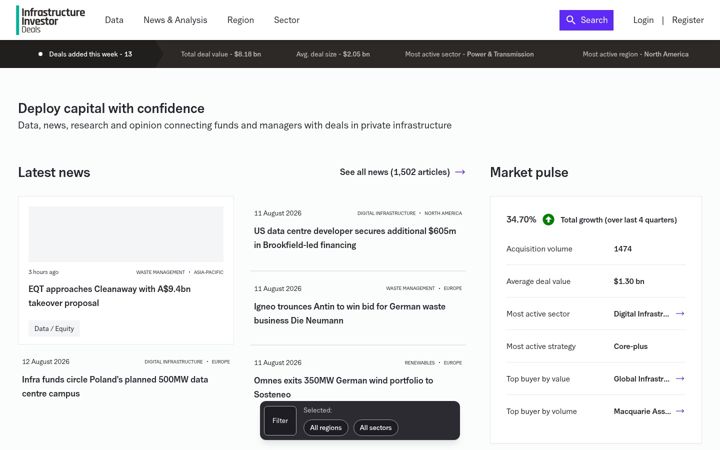Click arrow next to See all news
The image size is (720, 450).
[460, 172]
